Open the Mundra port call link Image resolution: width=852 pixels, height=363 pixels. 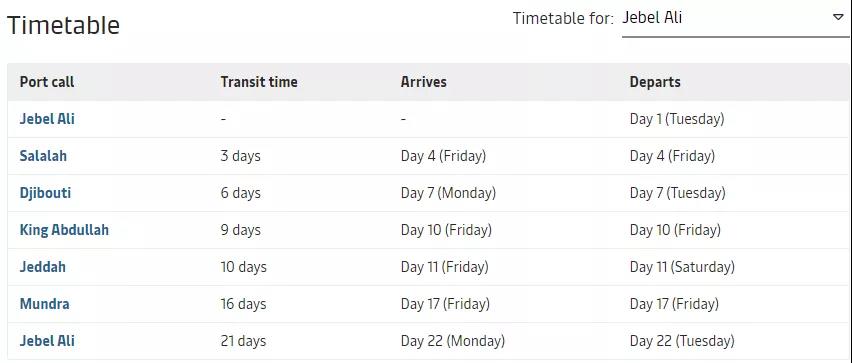[45, 304]
